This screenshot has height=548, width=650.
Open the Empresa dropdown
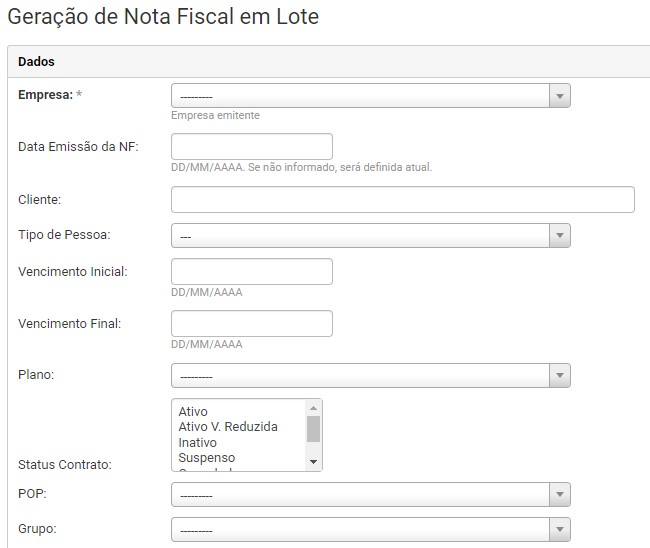coord(361,96)
